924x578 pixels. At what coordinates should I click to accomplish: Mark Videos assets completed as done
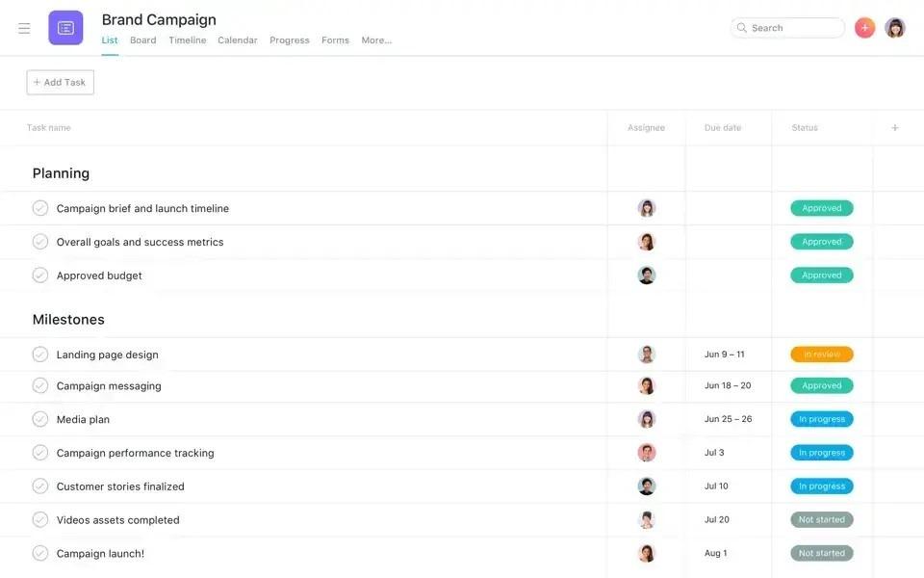[38, 517]
